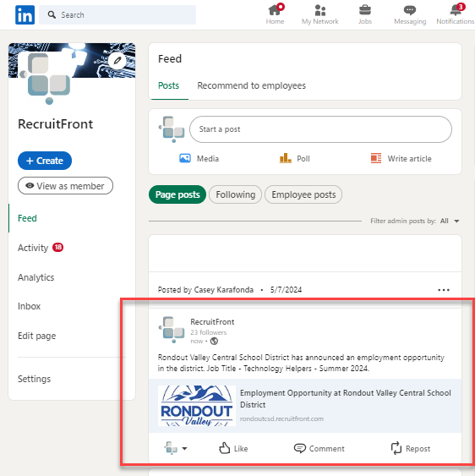
Task: Open My Network in the top bar
Action: (319, 14)
